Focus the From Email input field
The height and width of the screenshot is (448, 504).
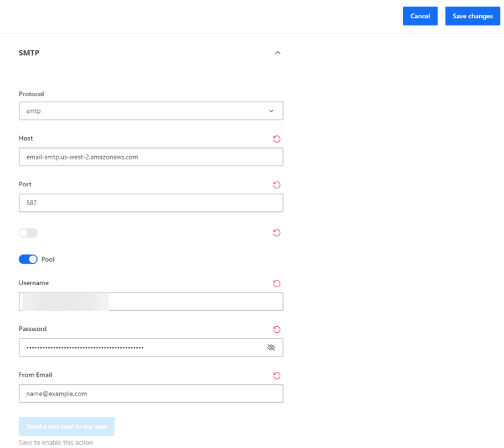pyautogui.click(x=151, y=394)
